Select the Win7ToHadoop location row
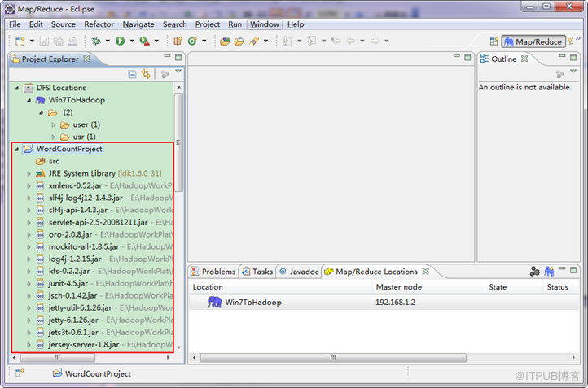This screenshot has height=388, width=588. click(x=384, y=303)
